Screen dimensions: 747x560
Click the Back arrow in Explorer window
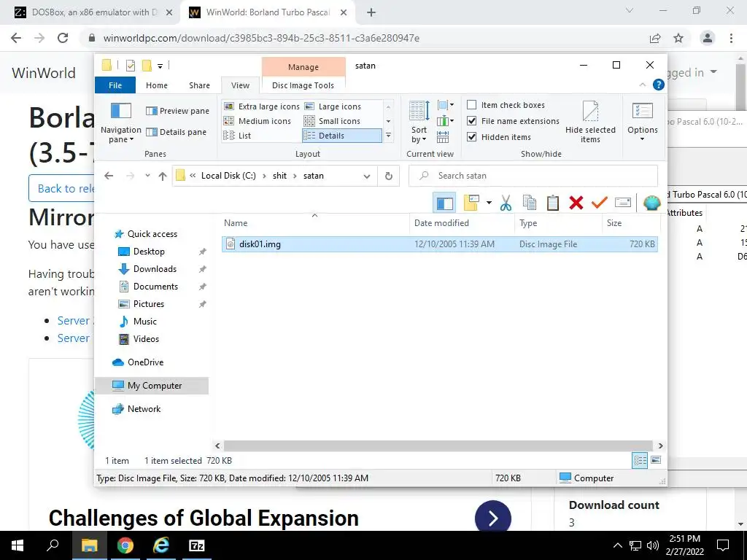tap(109, 176)
